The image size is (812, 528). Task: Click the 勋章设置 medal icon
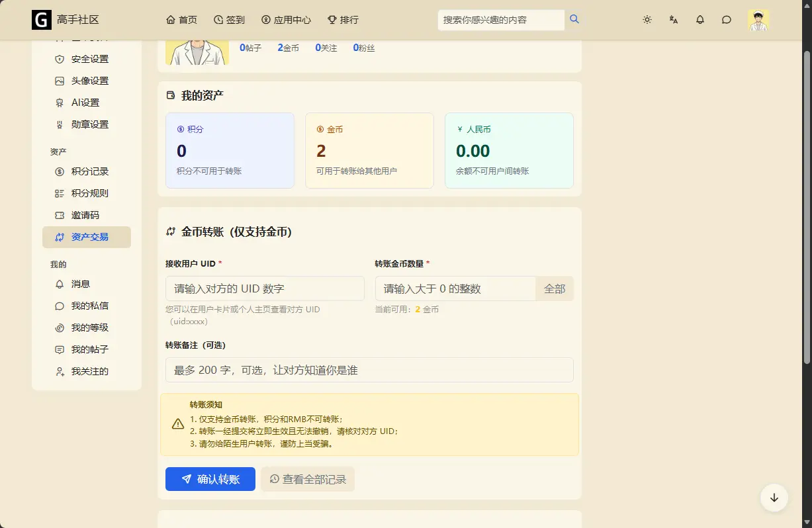[x=60, y=124]
